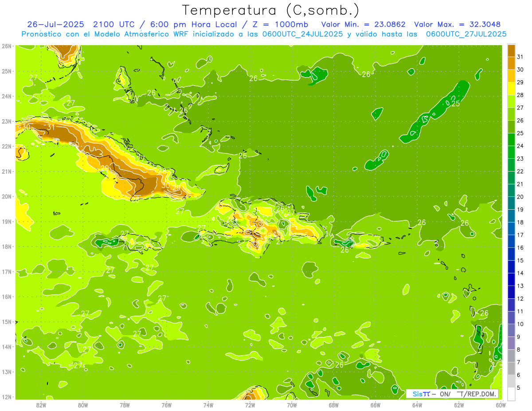This screenshot has width=532, height=411.
Task: Click blue color bar segment between 15 and 16
Action: coord(511,254)
